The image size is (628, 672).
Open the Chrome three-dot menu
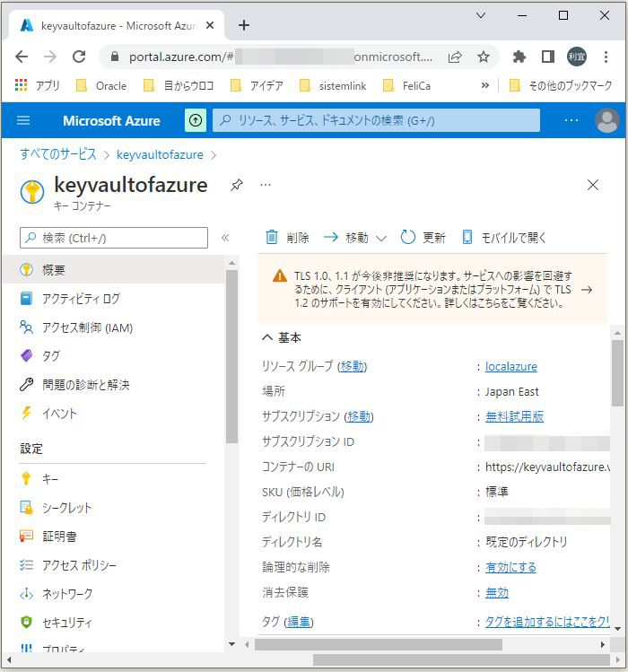(606, 57)
